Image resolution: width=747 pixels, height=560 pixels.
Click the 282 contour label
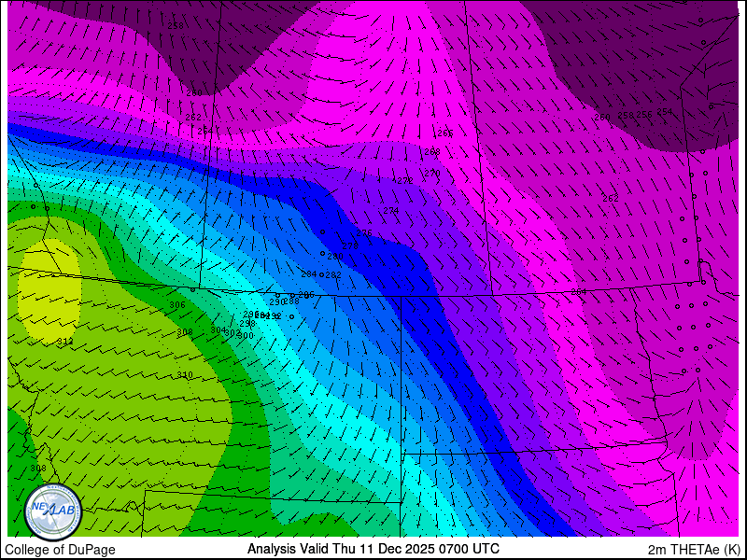tap(333, 275)
